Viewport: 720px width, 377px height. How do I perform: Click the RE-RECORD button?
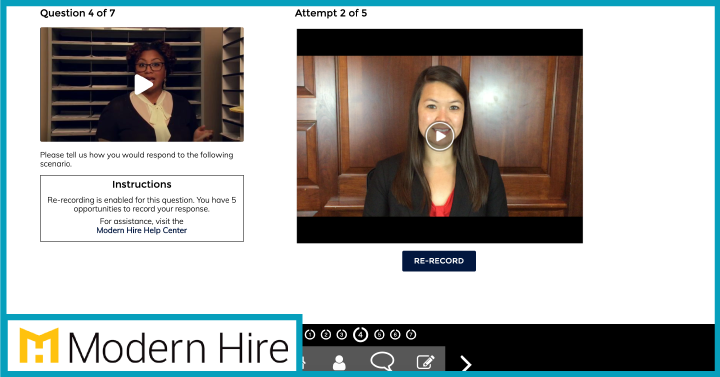(x=439, y=261)
